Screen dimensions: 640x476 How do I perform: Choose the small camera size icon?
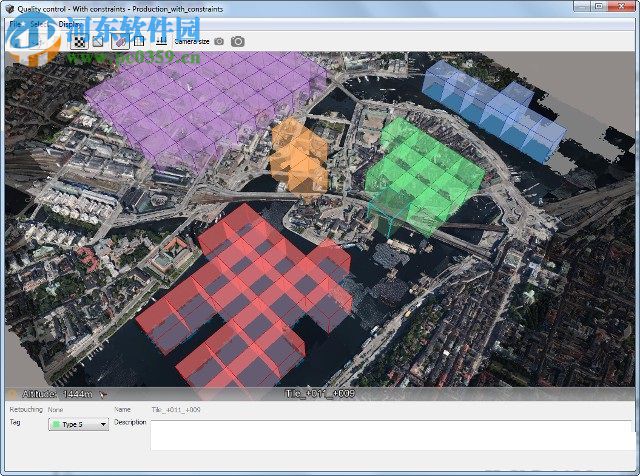pos(219,41)
